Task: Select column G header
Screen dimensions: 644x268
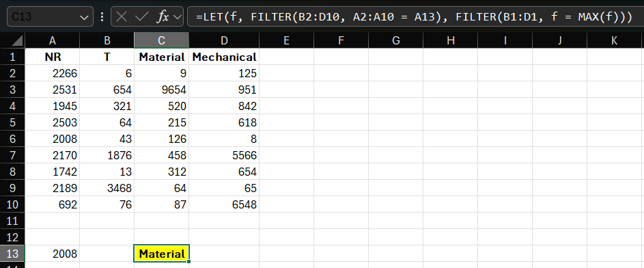Action: point(395,40)
